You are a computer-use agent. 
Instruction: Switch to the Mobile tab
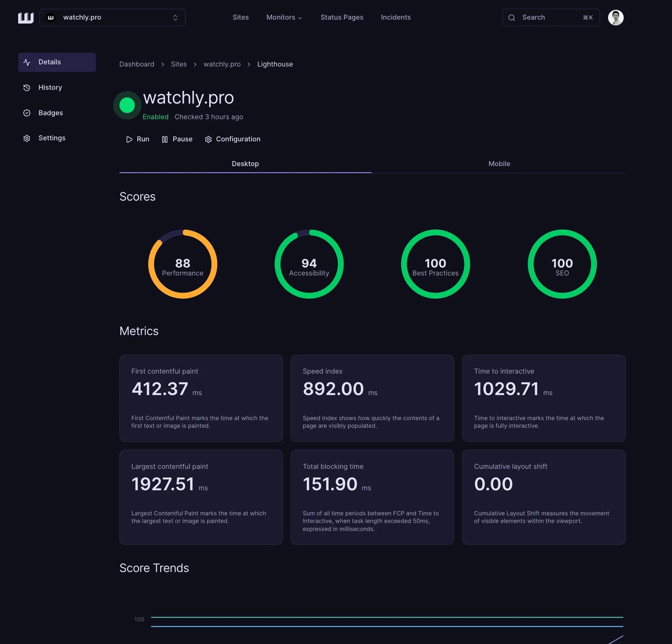[499, 164]
